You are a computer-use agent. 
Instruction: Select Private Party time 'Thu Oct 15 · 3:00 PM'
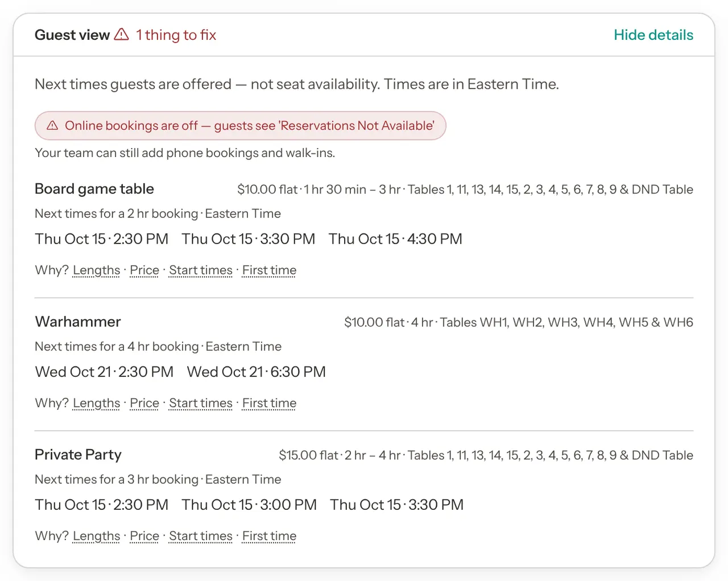(249, 505)
